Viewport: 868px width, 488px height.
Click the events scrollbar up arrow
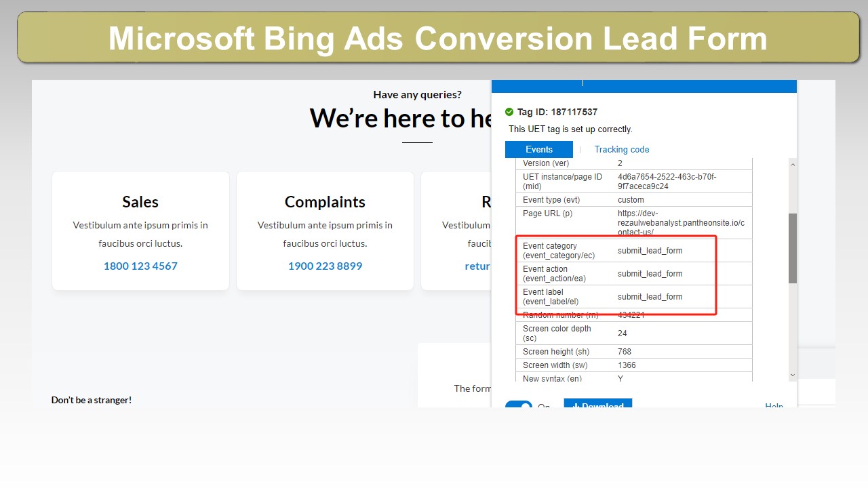pos(793,165)
